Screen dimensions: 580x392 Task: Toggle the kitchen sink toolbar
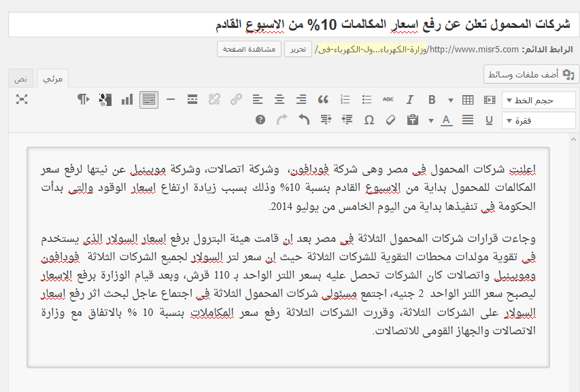coord(149,100)
